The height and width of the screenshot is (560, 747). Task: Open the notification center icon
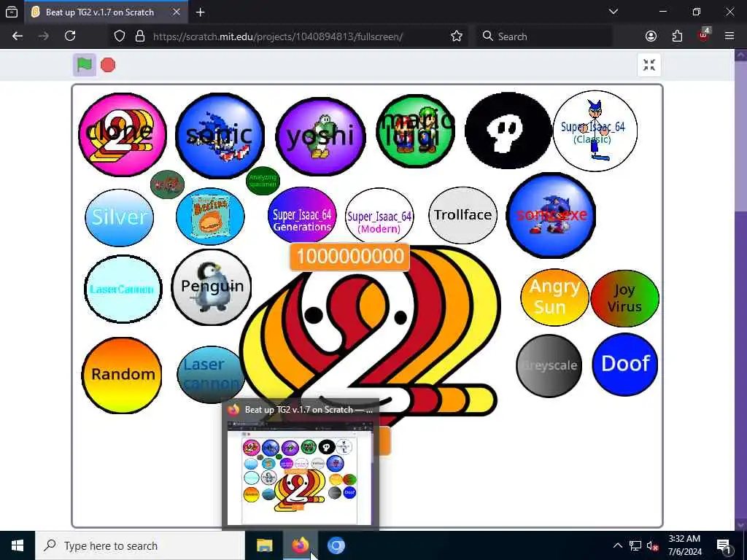coord(724,545)
